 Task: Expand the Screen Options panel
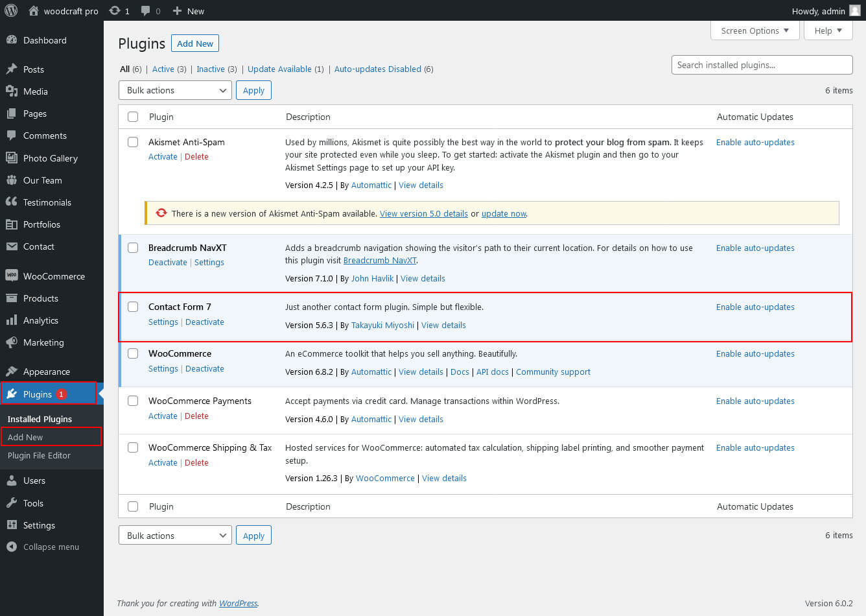(x=755, y=30)
